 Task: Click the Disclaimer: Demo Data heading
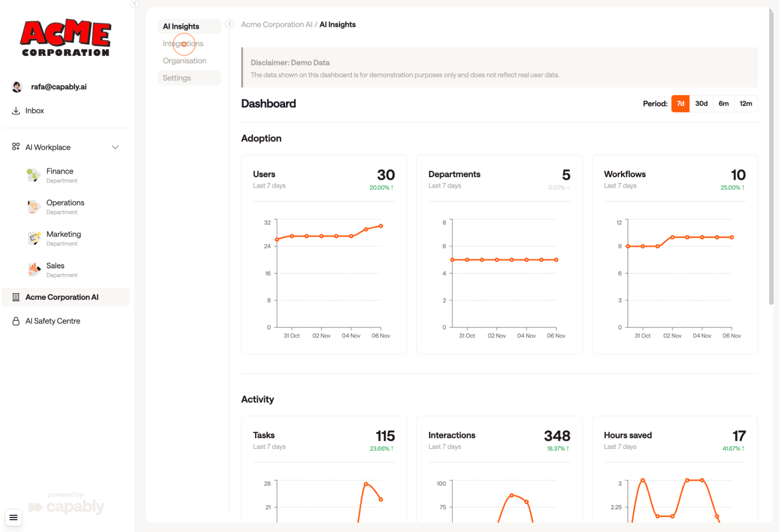coord(290,63)
